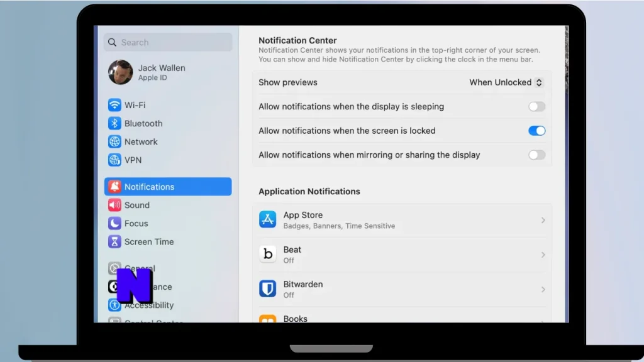Open Beat notifications row
Viewport: 644px width, 362px height.
402,255
